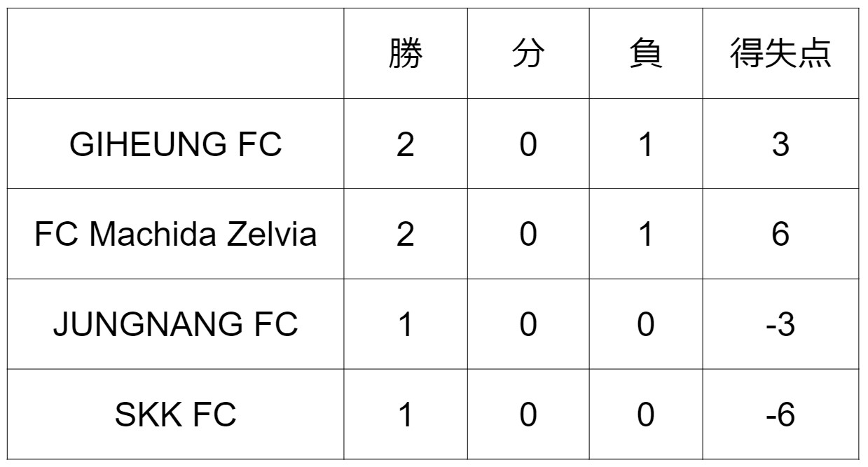Select SKK FC's goal difference -6
868x467 pixels.
pos(780,414)
